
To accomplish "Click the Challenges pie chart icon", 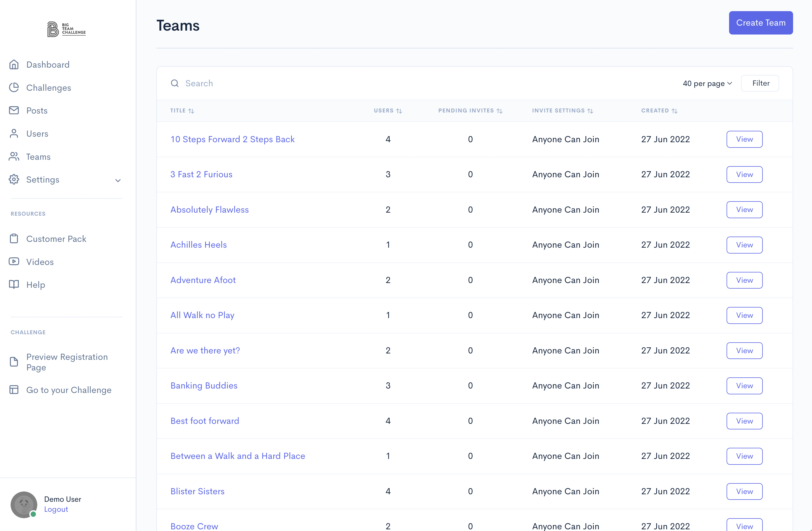I will [14, 88].
